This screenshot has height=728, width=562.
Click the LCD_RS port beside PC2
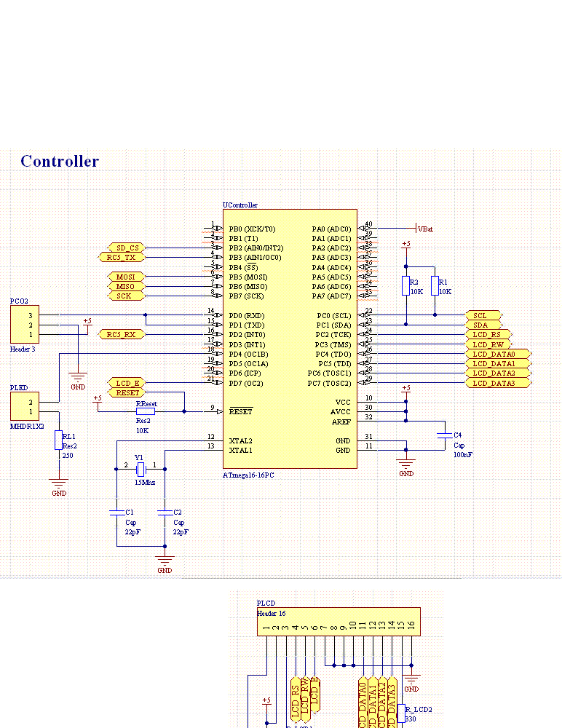[488, 334]
